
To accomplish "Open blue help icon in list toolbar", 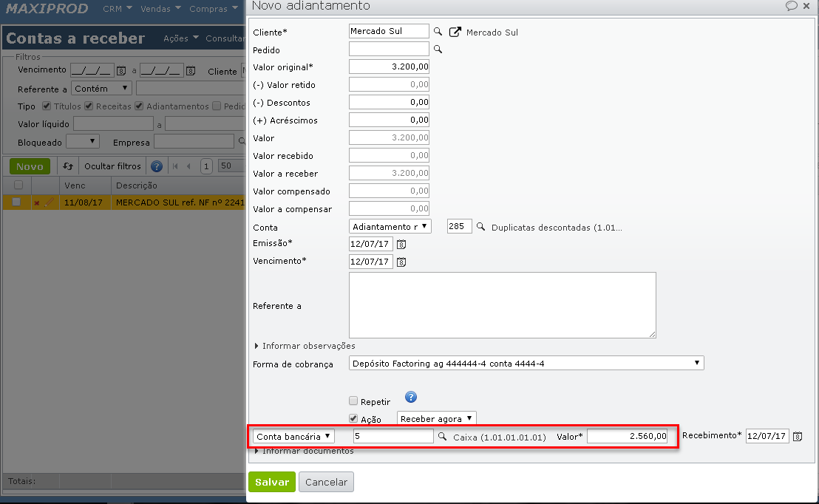I will (156, 166).
